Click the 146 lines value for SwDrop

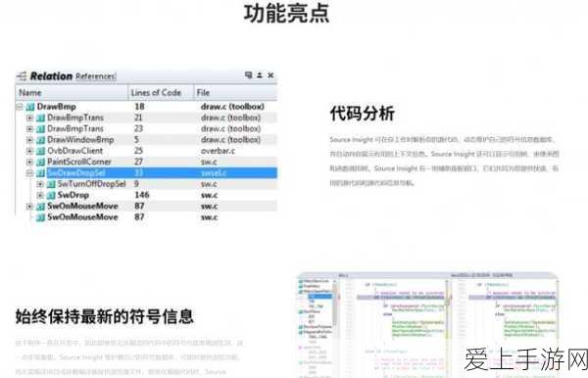pyautogui.click(x=142, y=195)
